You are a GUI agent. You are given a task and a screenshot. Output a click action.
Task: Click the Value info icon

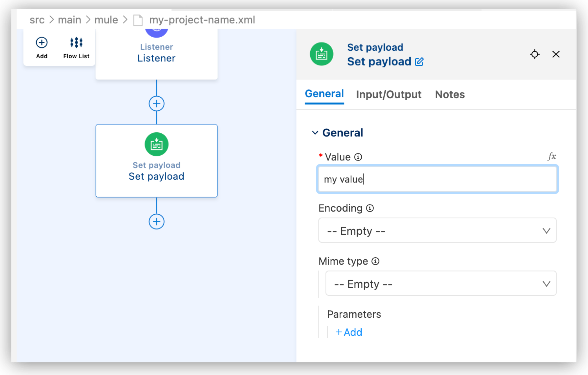pos(358,157)
